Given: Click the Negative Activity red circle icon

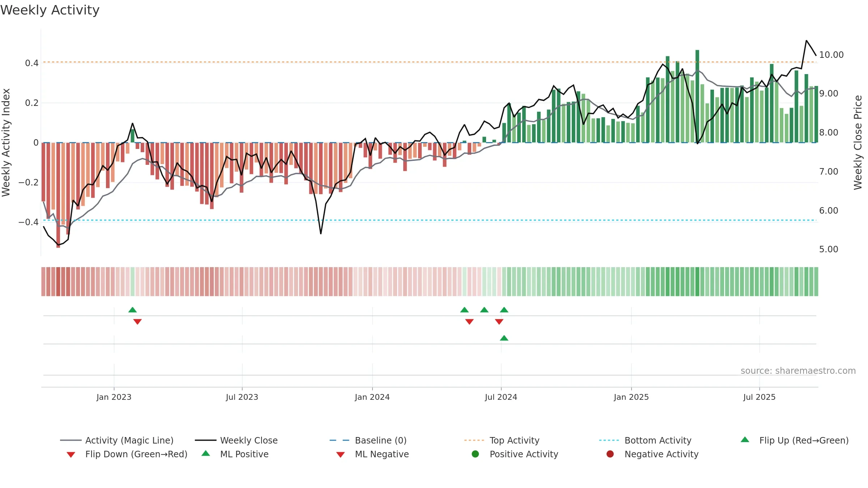Looking at the screenshot, I should (x=610, y=454).
